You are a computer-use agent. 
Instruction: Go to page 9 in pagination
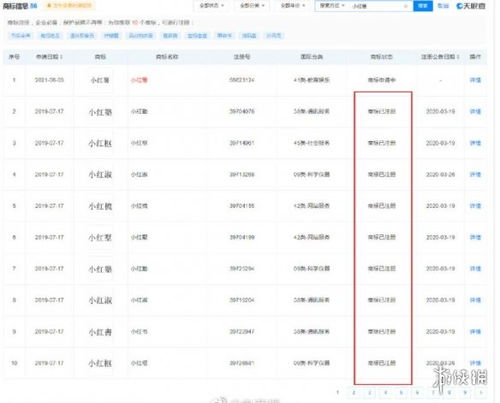[x=465, y=393]
